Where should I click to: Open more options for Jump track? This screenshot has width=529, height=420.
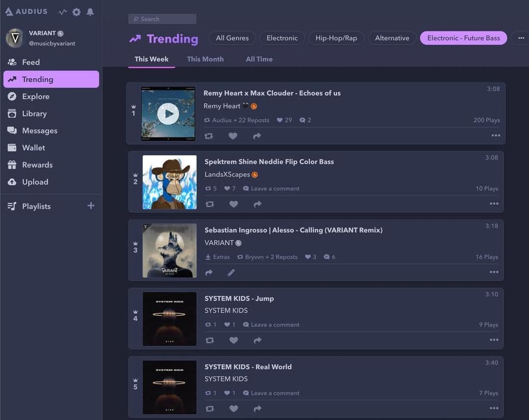[494, 340]
